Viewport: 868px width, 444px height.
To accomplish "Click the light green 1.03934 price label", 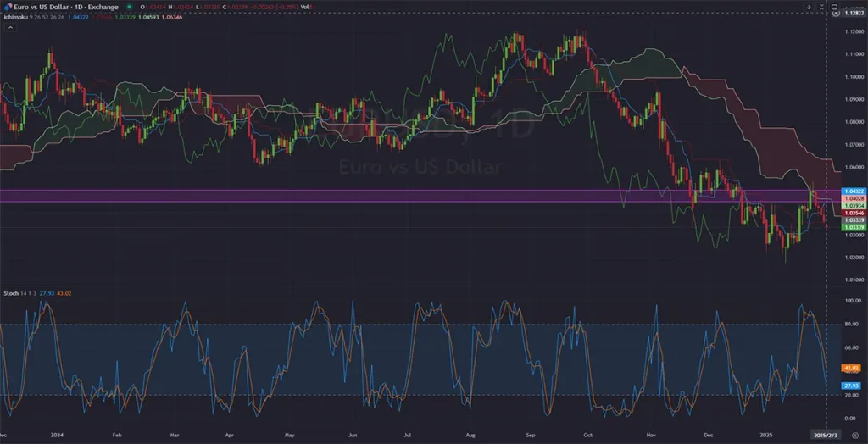I will (x=853, y=205).
